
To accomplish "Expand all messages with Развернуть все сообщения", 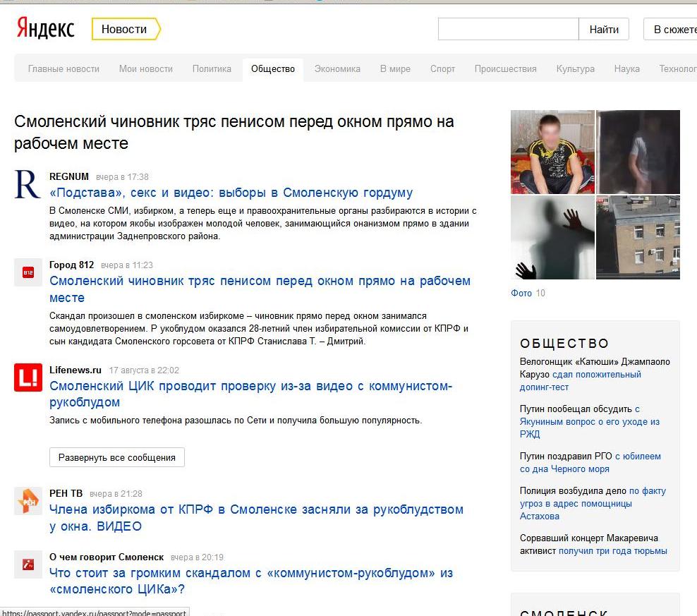I will [x=117, y=457].
